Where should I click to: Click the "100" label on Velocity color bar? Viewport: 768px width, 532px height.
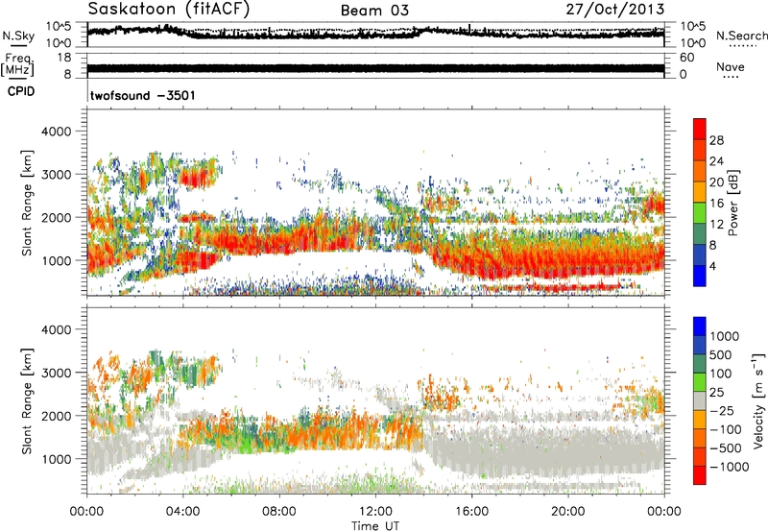click(721, 374)
